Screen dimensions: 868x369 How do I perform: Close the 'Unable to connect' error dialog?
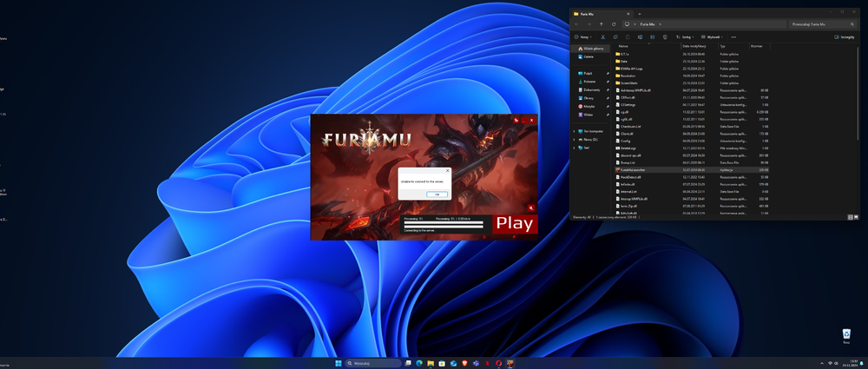point(447,171)
